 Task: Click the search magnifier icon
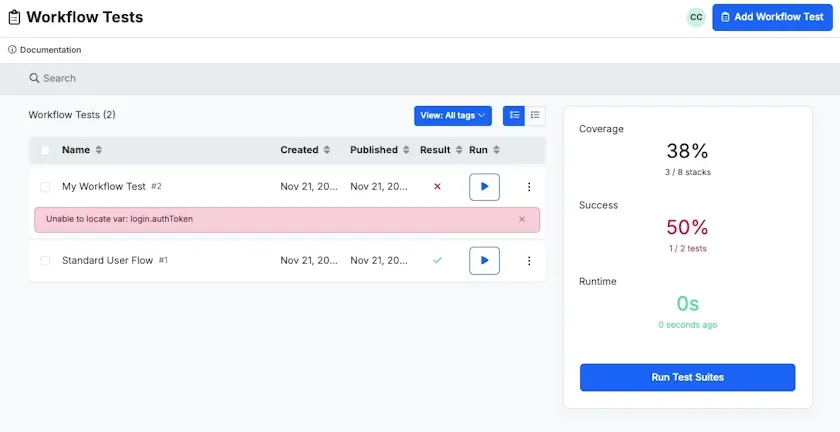pos(34,78)
